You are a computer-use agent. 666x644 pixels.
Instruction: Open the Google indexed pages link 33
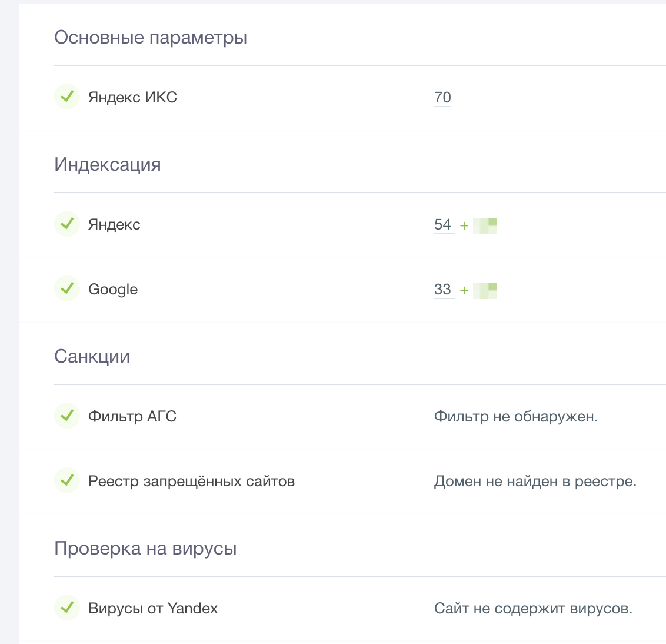(x=442, y=290)
